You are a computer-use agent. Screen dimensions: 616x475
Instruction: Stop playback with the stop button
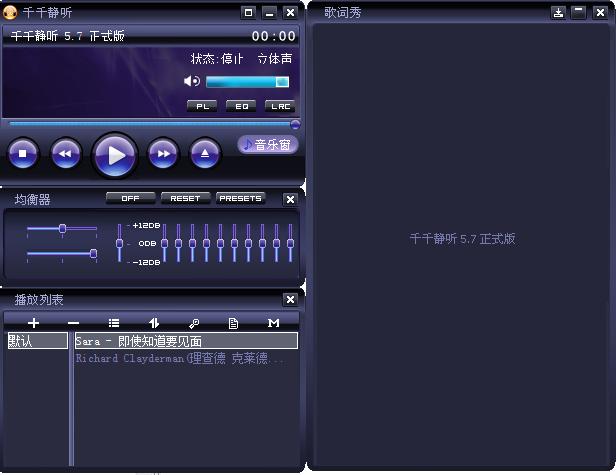[x=23, y=154]
